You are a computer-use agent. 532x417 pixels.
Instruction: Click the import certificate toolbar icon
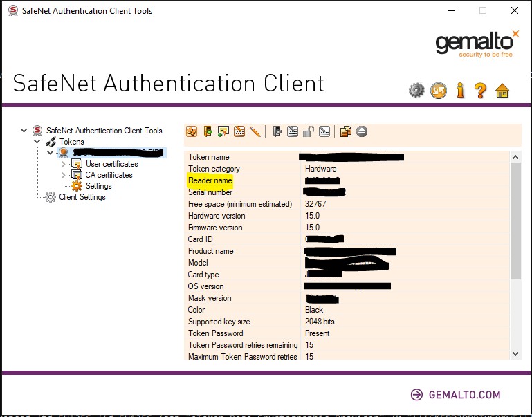tap(223, 131)
